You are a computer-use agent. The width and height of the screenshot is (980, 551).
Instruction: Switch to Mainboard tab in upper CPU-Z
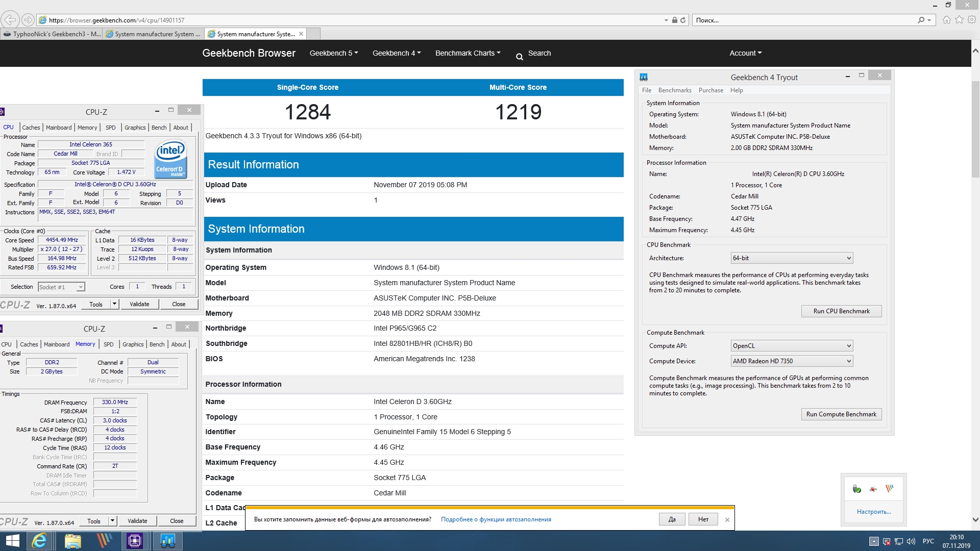click(x=59, y=128)
